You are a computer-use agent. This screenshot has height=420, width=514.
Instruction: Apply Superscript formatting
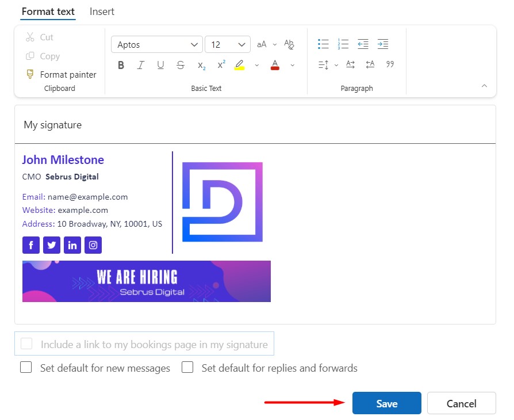pos(221,64)
